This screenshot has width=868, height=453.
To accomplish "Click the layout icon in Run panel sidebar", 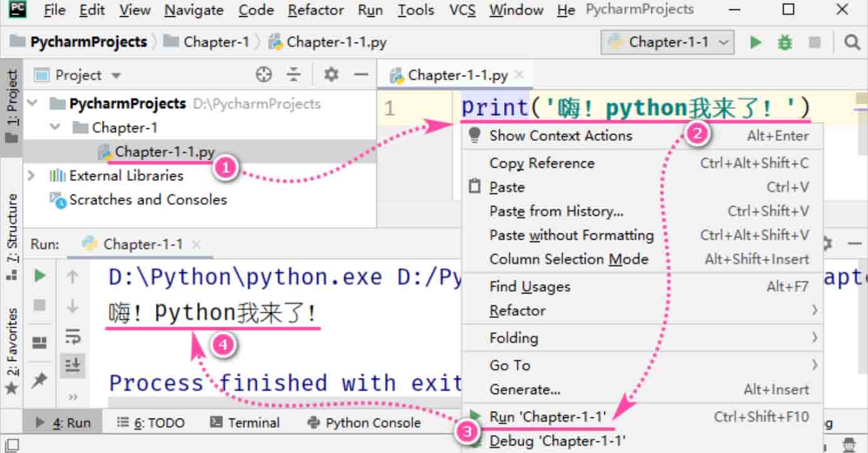I will pos(39,342).
